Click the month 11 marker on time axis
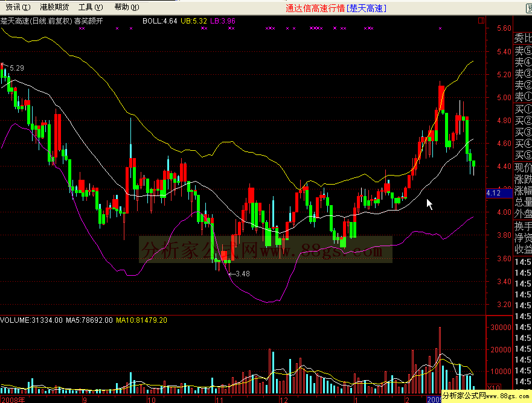532x403 pixels. [x=220, y=399]
